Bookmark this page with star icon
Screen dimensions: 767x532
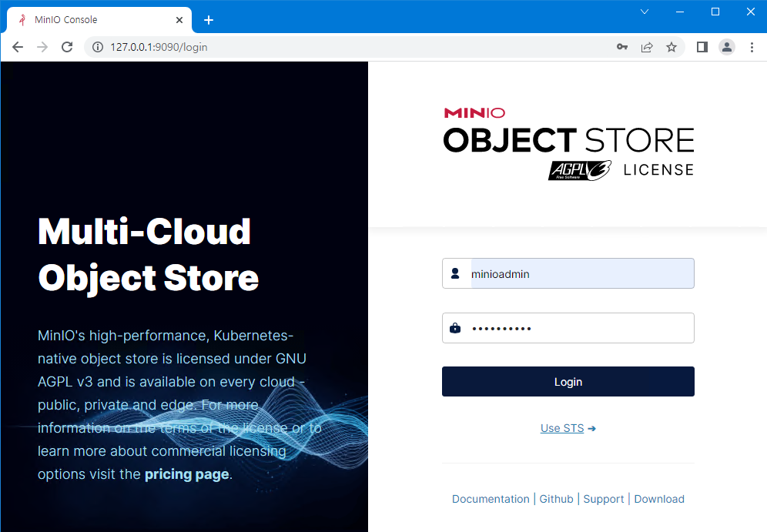tap(672, 47)
